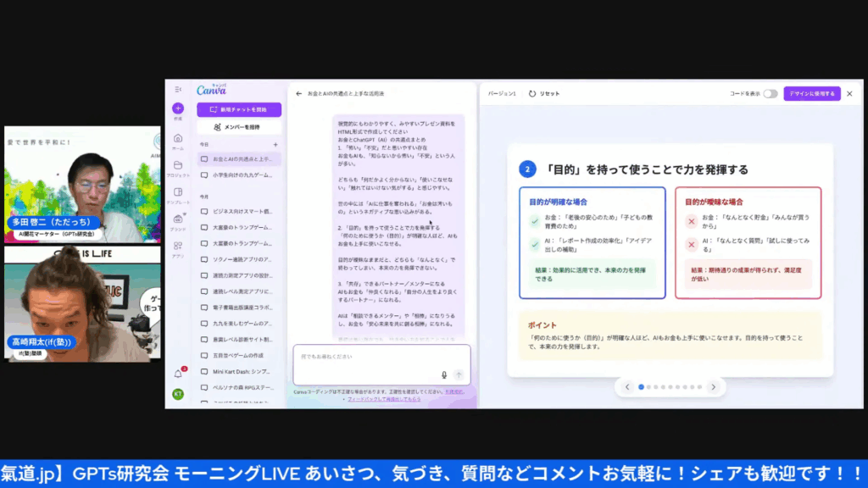Open the Brand icon in sidebar

178,219
